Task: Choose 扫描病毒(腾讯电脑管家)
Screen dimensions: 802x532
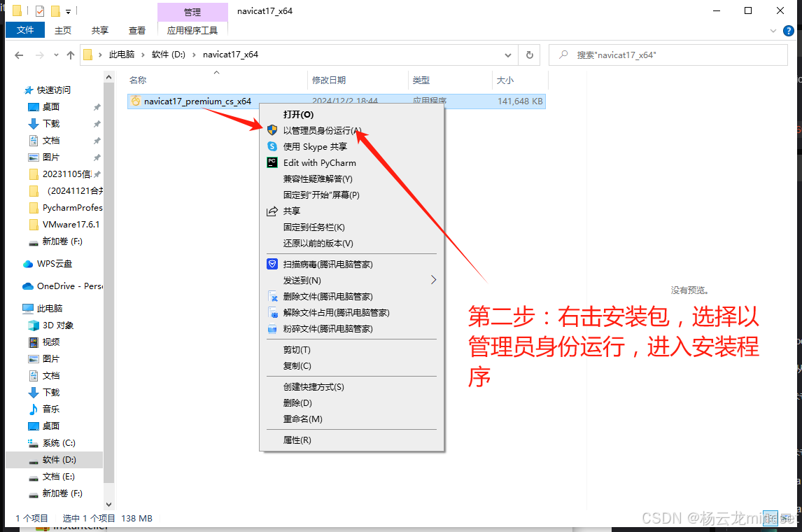Action: [x=352, y=265]
